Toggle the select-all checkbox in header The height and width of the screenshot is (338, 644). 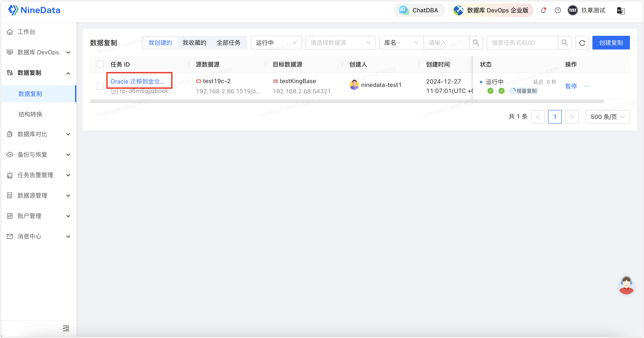100,64
